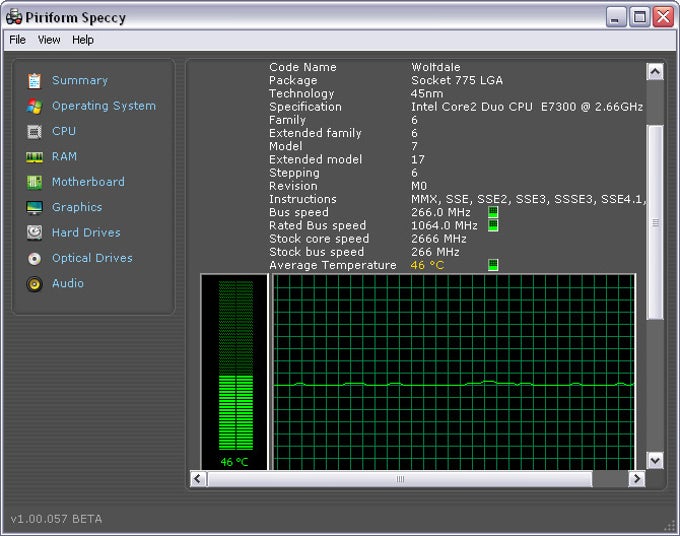Click the v1.00.057 BETA version text
This screenshot has width=680, height=536.
(x=56, y=519)
